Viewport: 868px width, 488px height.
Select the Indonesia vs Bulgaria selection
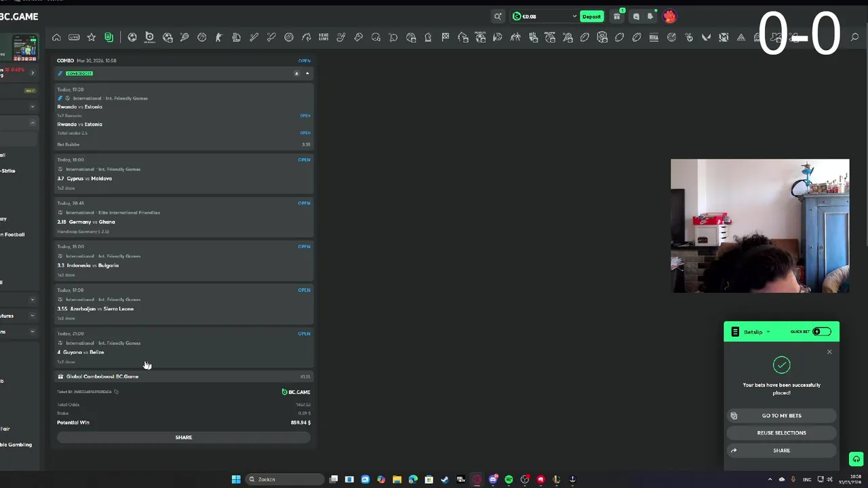(183, 261)
